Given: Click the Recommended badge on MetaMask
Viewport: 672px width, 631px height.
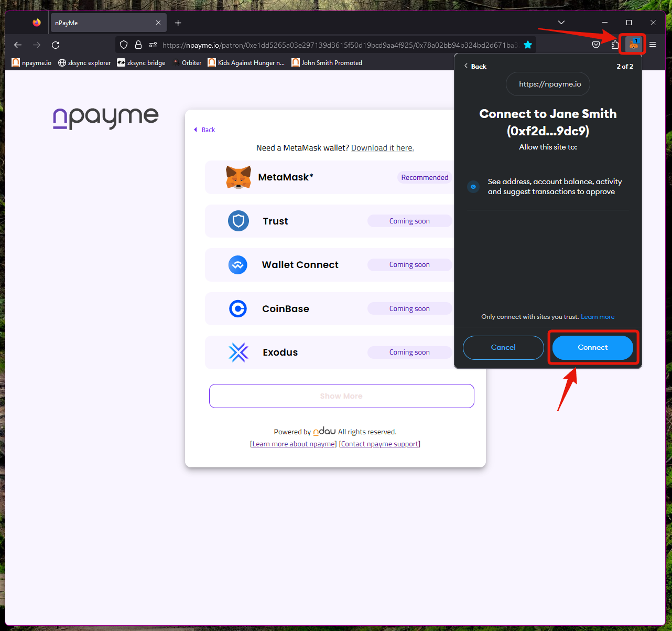Looking at the screenshot, I should tap(425, 177).
